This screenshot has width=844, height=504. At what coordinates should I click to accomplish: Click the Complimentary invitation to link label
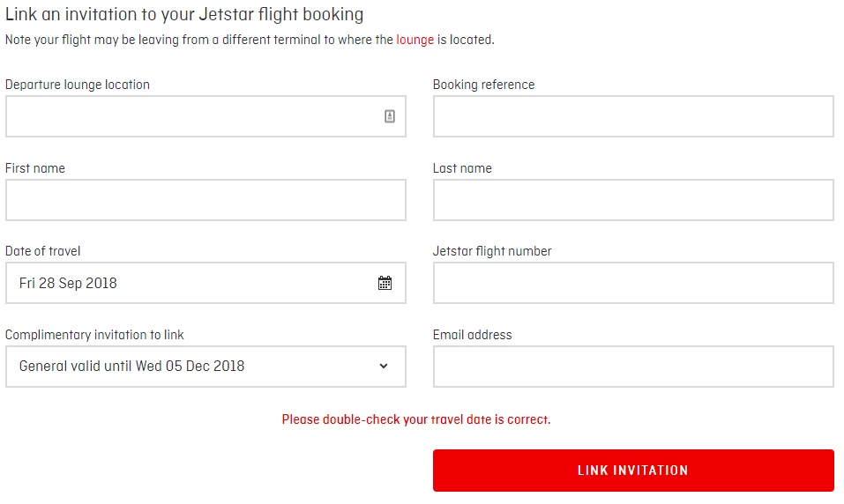pyautogui.click(x=94, y=335)
